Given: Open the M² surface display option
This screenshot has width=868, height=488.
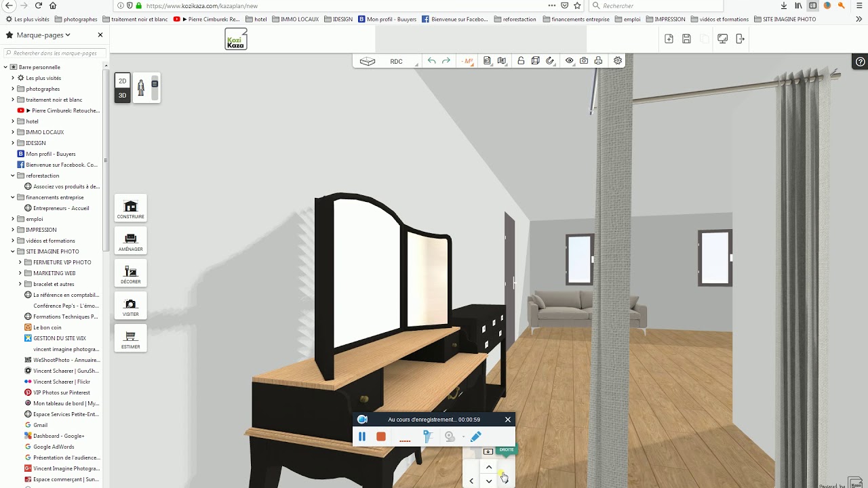Looking at the screenshot, I should tap(467, 61).
